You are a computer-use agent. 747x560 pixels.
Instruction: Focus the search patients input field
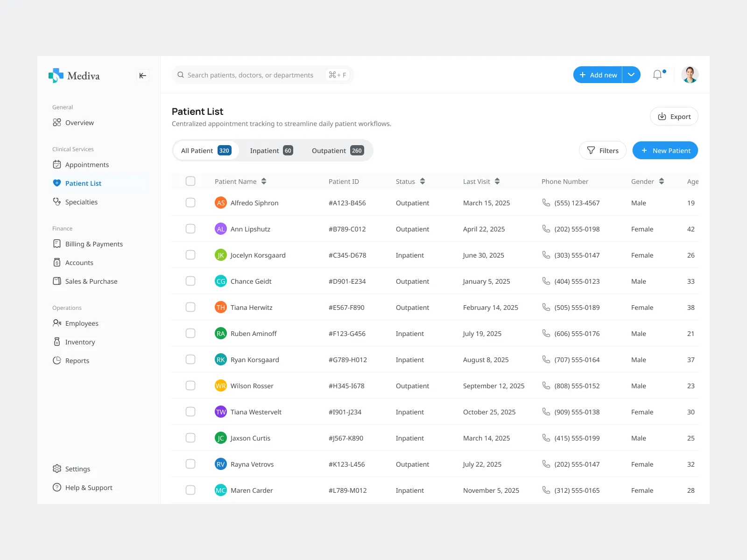[x=250, y=75]
